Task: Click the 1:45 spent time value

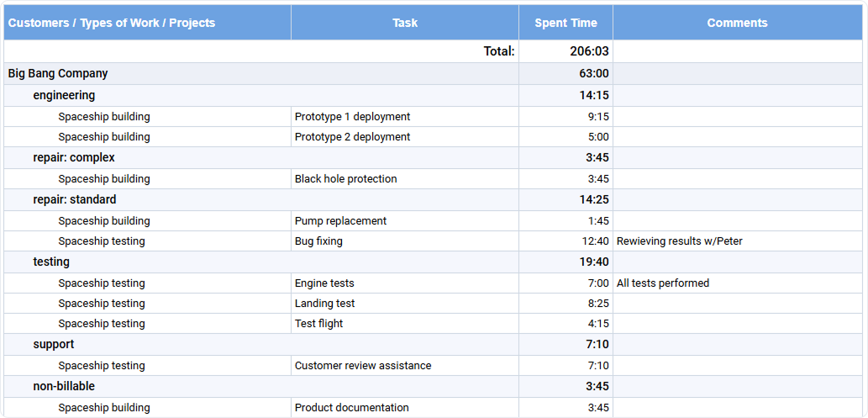Action: (598, 221)
